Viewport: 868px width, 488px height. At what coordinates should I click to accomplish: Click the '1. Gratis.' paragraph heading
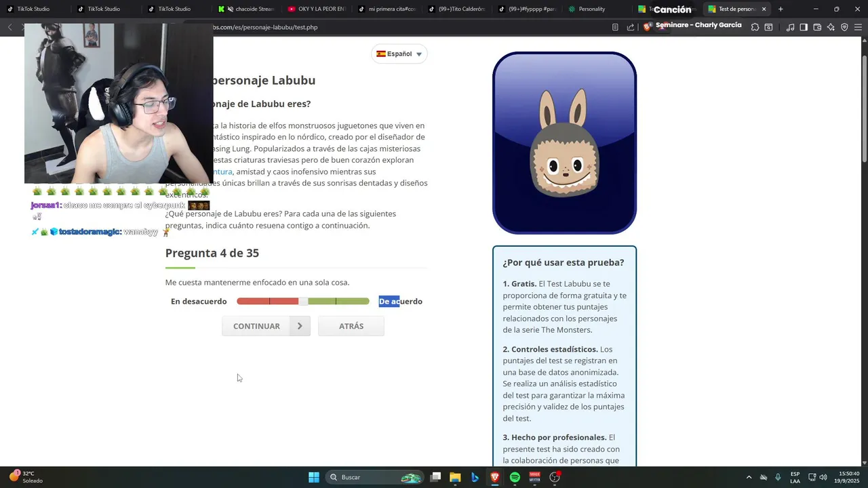click(519, 284)
